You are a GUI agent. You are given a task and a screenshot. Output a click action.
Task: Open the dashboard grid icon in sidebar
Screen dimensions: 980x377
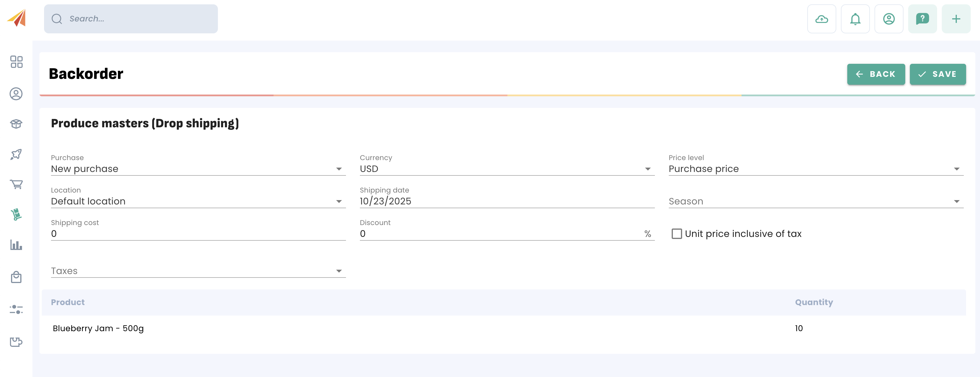(16, 62)
